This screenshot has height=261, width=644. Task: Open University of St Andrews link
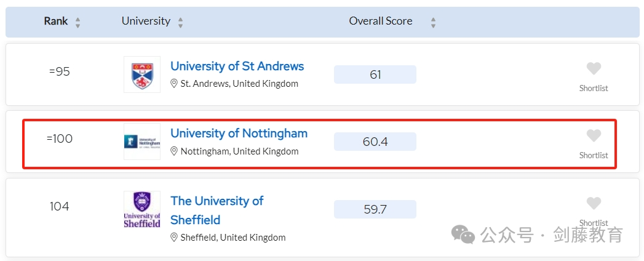click(237, 66)
